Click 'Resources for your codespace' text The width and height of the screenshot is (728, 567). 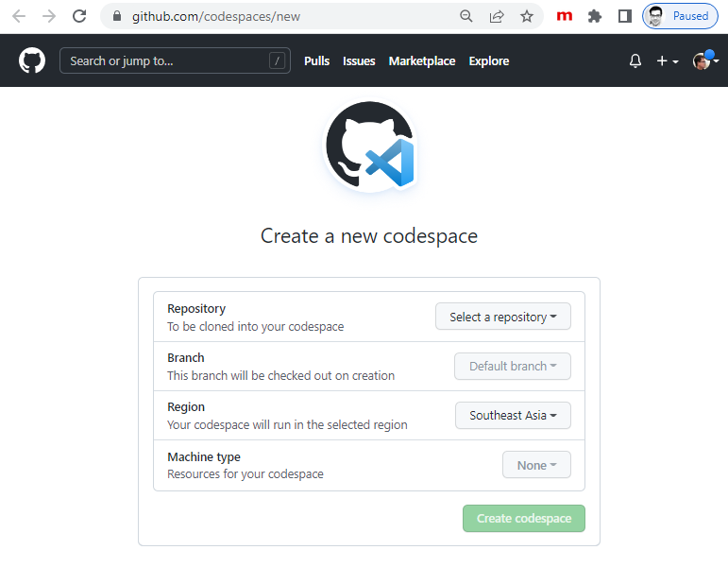click(245, 474)
